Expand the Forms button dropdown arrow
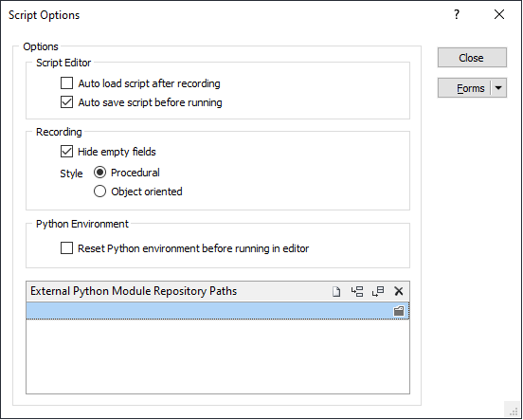 tap(498, 88)
